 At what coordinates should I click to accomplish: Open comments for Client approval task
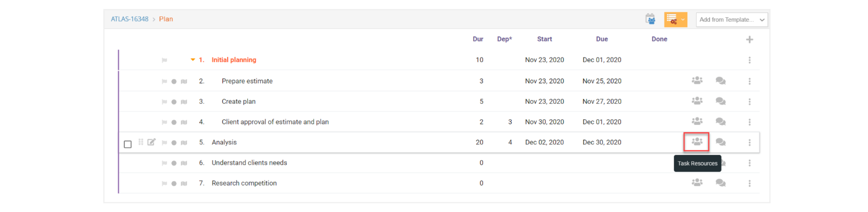coord(720,122)
